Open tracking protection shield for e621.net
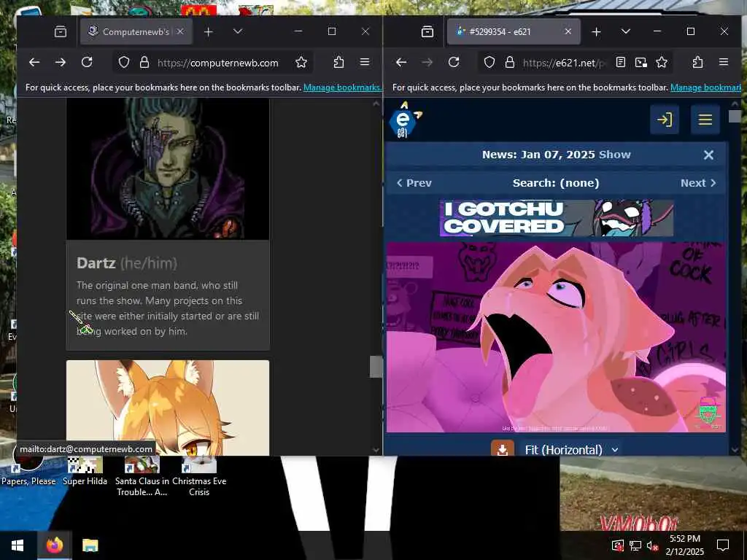This screenshot has height=560, width=747. 489,63
